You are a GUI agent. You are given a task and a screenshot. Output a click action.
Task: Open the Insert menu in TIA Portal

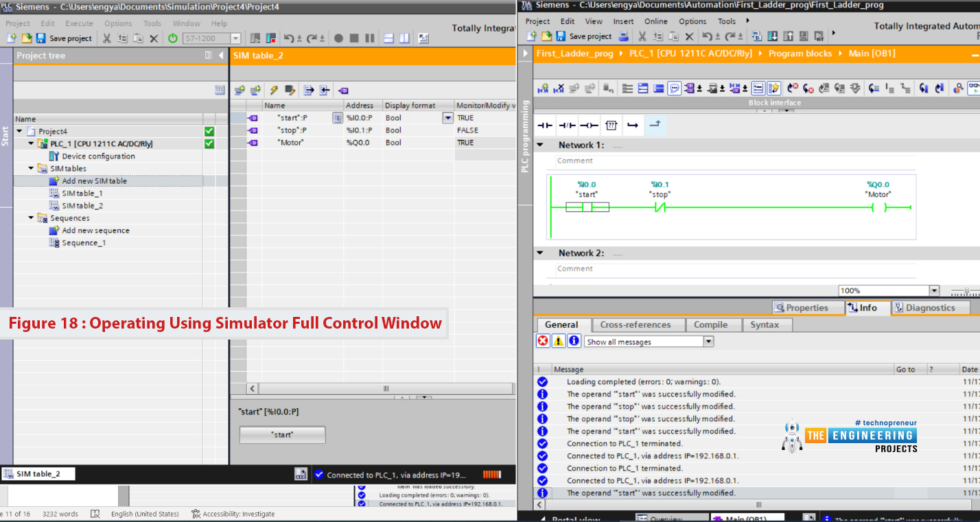coord(624,21)
